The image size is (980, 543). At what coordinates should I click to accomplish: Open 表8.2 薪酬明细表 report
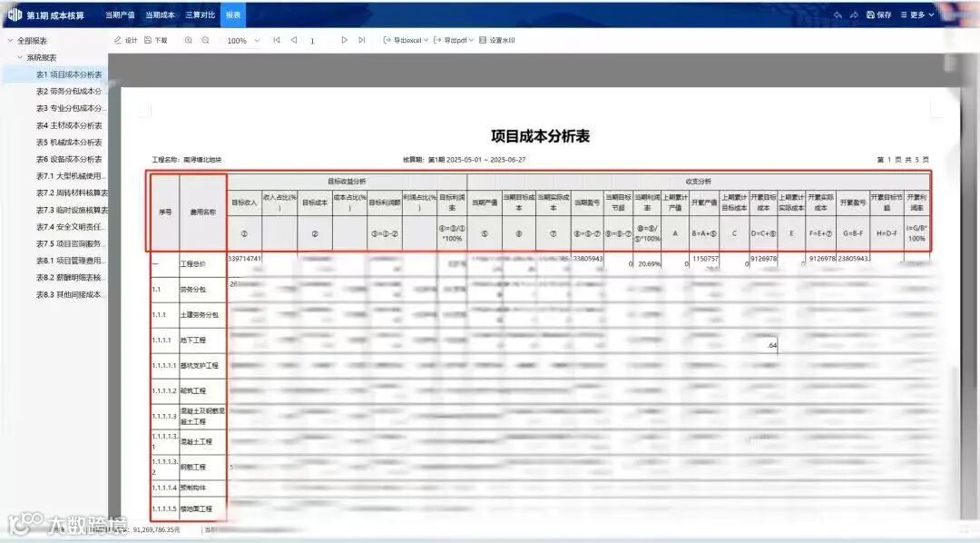71,277
